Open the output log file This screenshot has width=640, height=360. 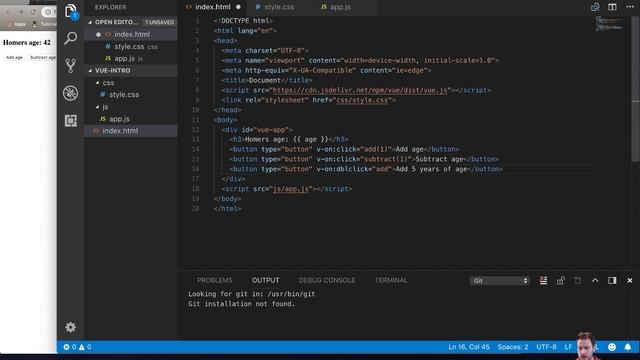578,280
